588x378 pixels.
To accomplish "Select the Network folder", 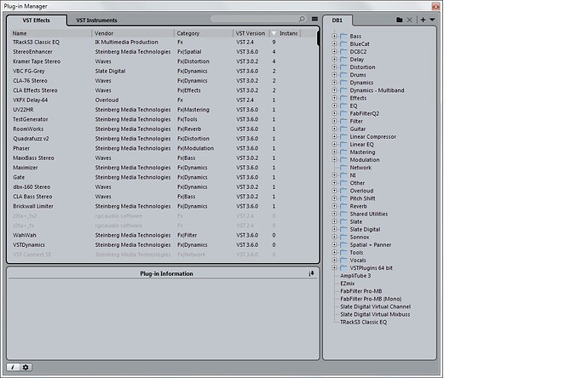I will 356,168.
